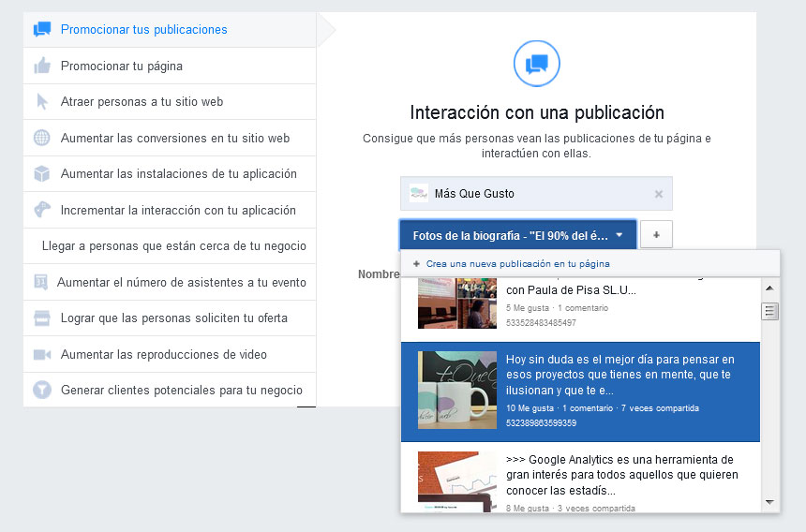The height and width of the screenshot is (532, 806).
Task: Select the highlighted post 'Hoy sin duda es el mejor día'
Action: click(x=580, y=391)
